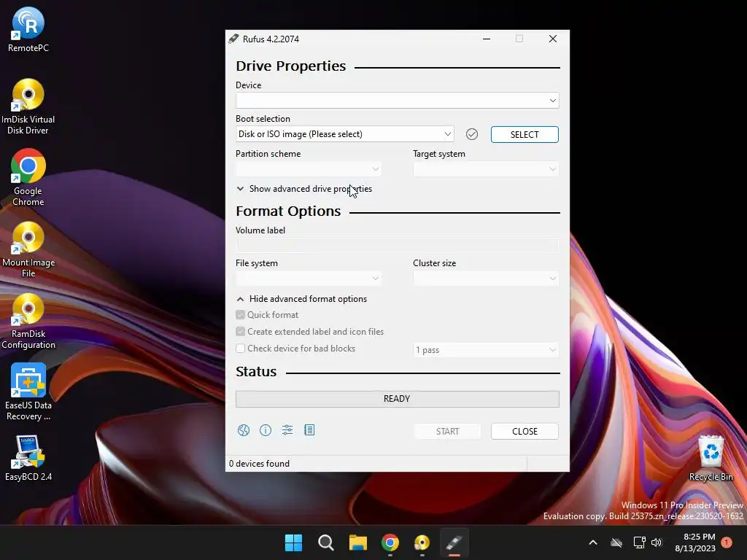The width and height of the screenshot is (747, 560).
Task: Click the checksum checkmark icon beside SELECT
Action: (x=472, y=134)
